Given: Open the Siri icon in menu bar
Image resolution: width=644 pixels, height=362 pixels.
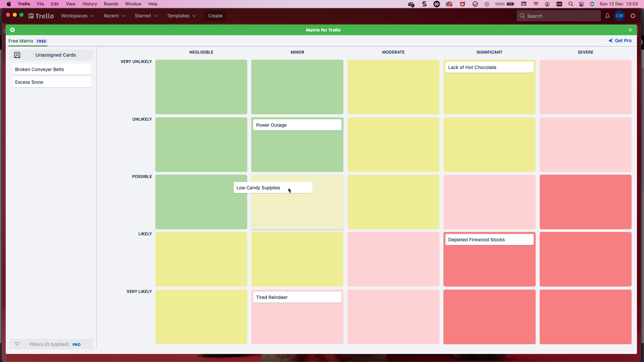Looking at the screenshot, I should pos(592,4).
